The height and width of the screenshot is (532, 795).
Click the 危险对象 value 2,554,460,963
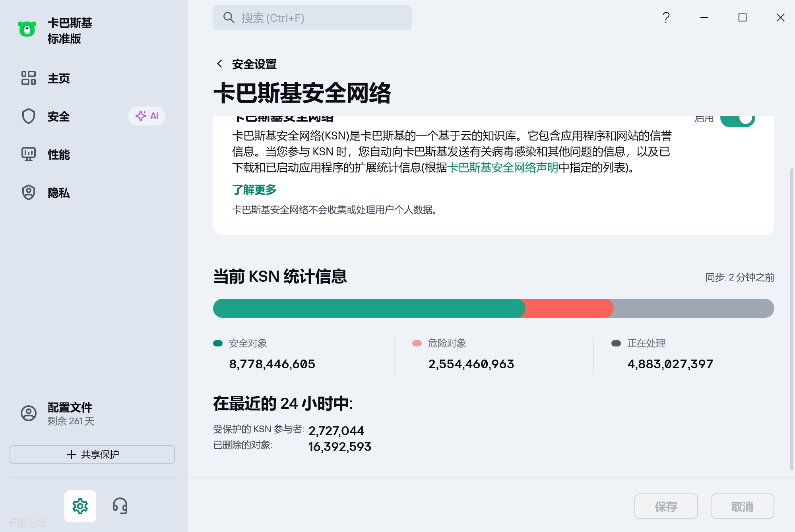(471, 364)
